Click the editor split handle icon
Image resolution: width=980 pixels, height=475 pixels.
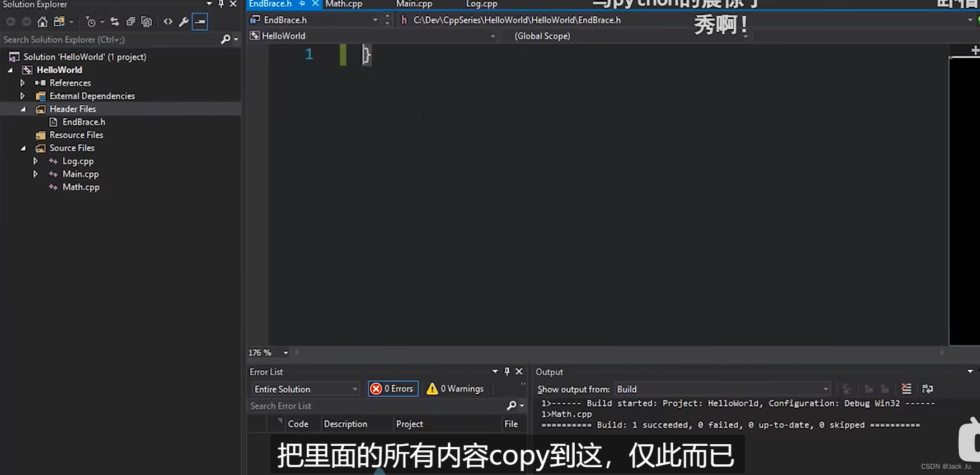pos(974,50)
